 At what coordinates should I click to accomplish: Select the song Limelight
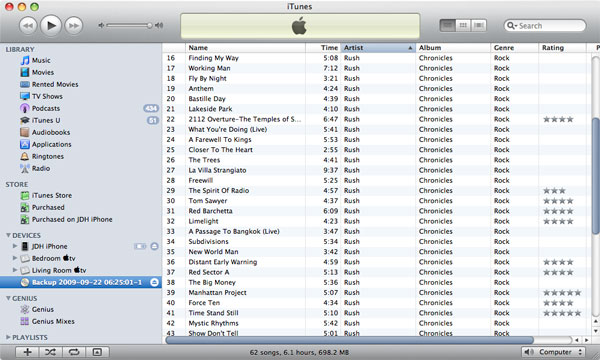tap(203, 221)
